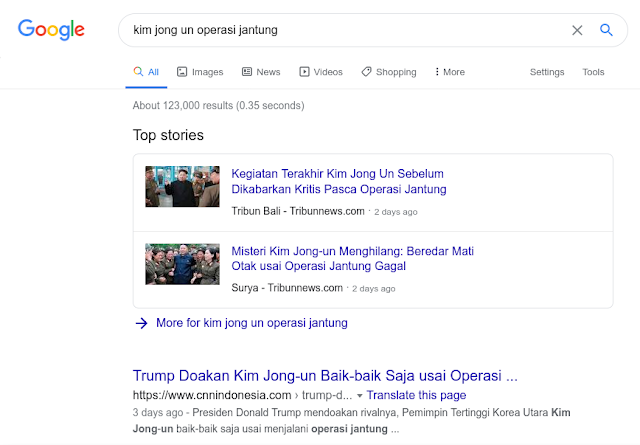Open the Videos tab
This screenshot has width=640, height=445.
click(321, 72)
